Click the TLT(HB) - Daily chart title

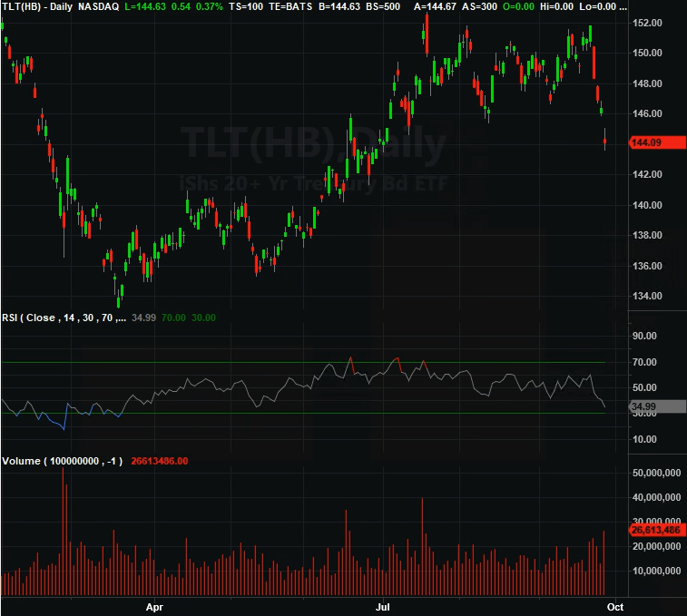point(37,6)
